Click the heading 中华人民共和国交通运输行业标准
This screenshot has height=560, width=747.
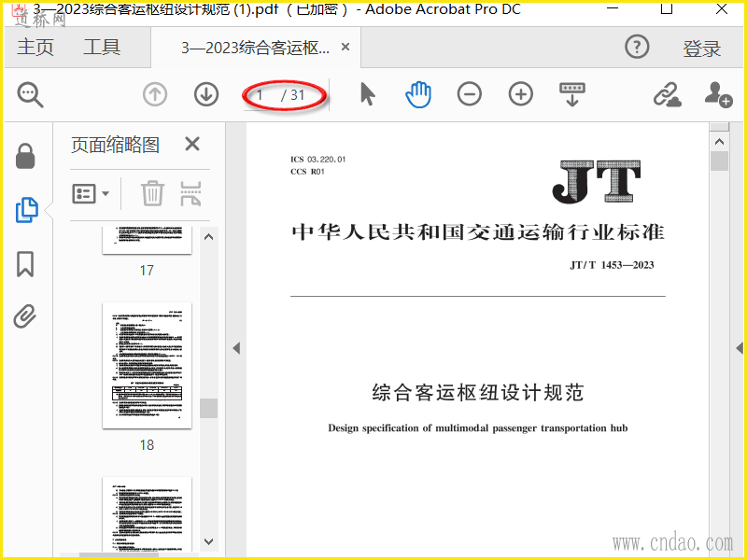pyautogui.click(x=478, y=232)
